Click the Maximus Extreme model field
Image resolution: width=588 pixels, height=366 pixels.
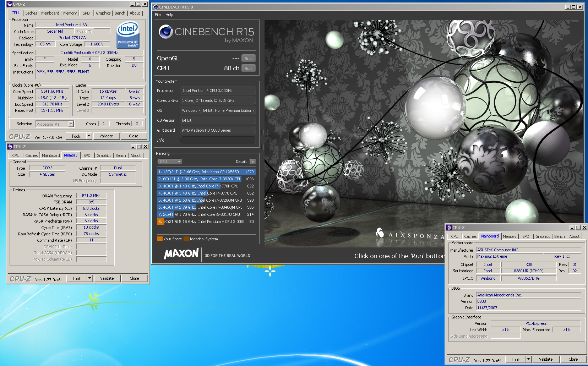pyautogui.click(x=510, y=256)
